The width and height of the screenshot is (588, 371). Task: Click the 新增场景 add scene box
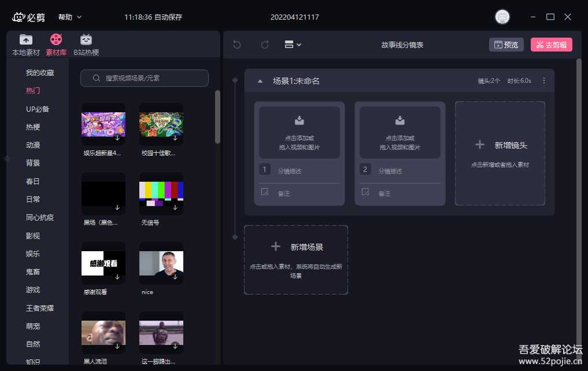(296, 259)
